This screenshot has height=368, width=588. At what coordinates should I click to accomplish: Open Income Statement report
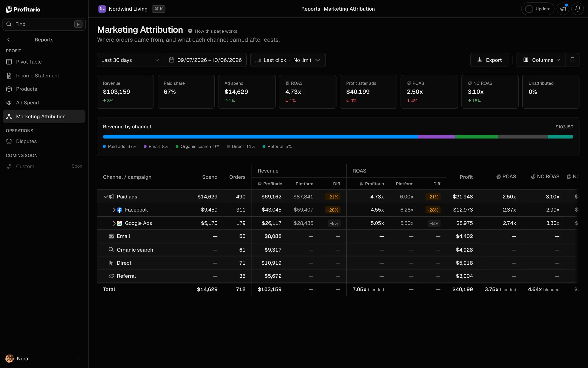tap(44, 76)
